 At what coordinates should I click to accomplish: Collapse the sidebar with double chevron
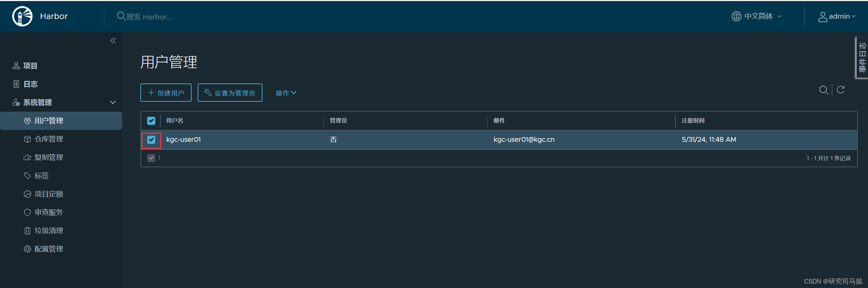pos(113,41)
